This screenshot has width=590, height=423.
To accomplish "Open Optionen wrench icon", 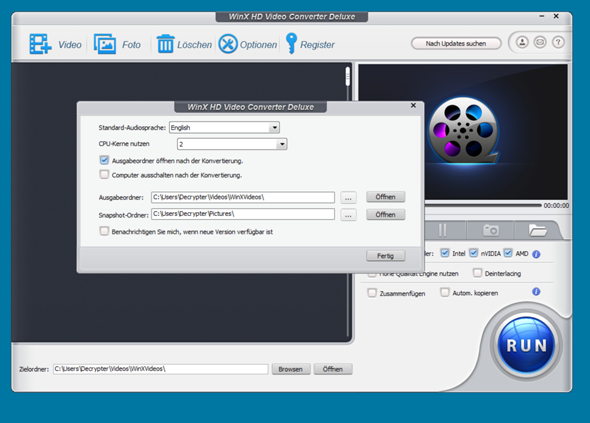I will (228, 44).
